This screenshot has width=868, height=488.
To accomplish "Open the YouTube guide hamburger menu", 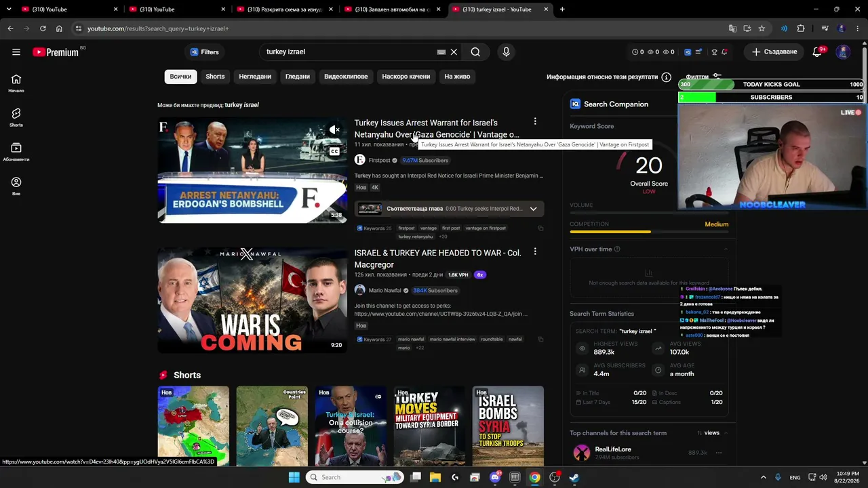I will (16, 52).
